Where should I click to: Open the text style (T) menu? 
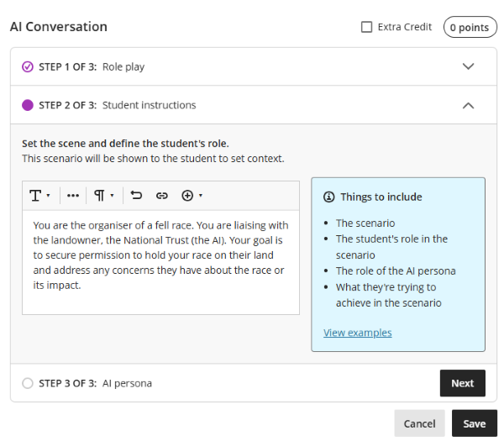click(x=40, y=196)
